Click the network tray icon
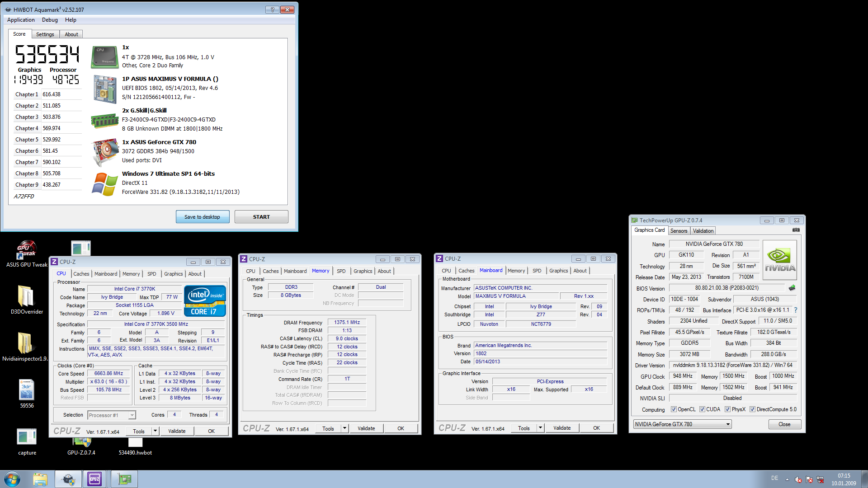The width and height of the screenshot is (868, 488). [820, 479]
